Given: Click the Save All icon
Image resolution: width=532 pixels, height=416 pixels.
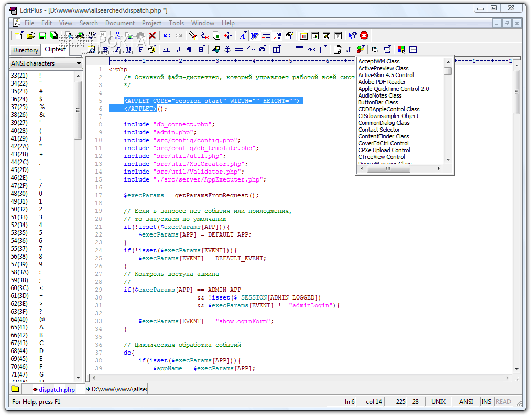Looking at the screenshot, I should coord(54,36).
